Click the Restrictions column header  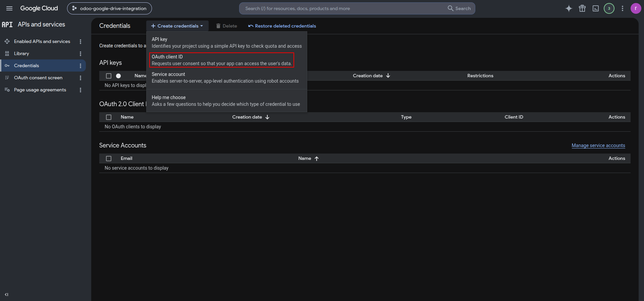click(x=480, y=76)
